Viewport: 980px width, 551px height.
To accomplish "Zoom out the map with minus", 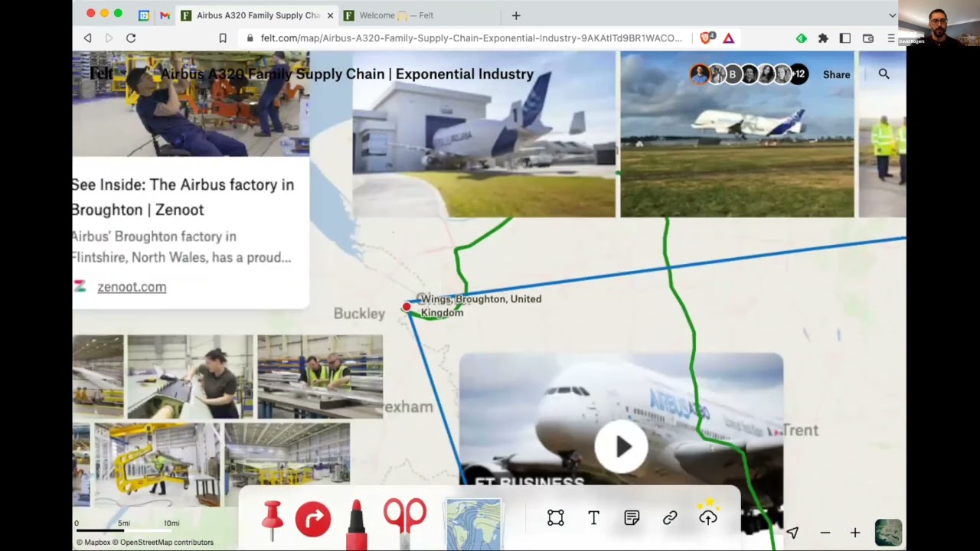I will click(825, 533).
